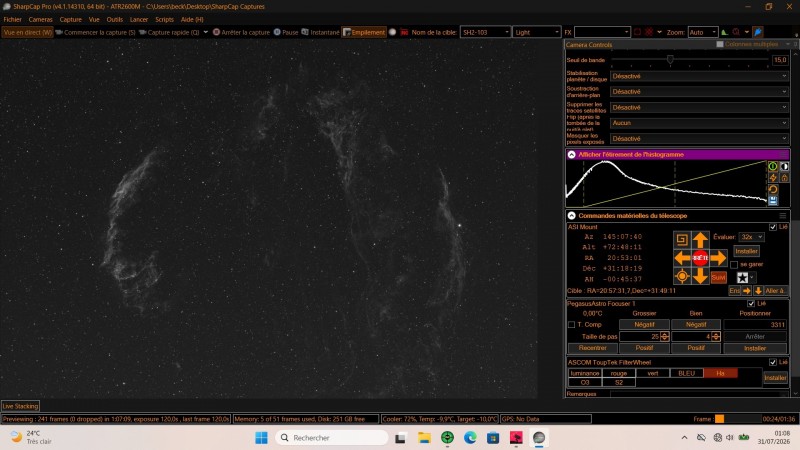Click the left arrow mount control
The height and width of the screenshot is (450, 800).
pos(682,258)
